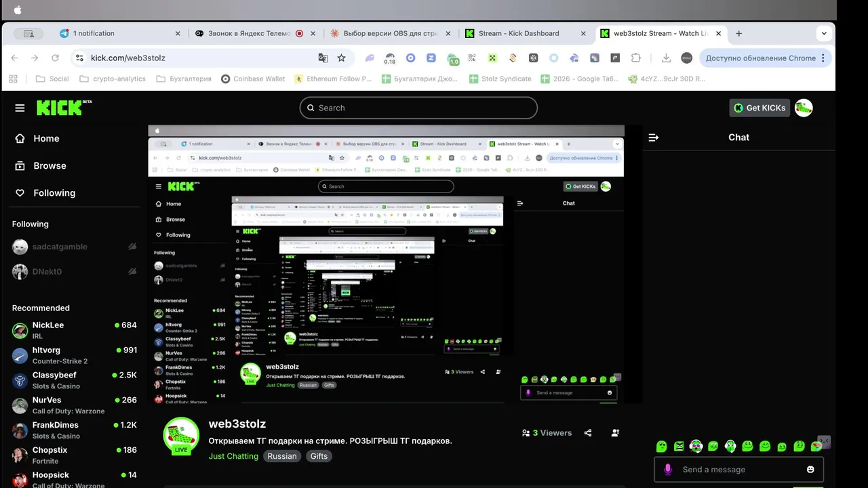Select the Gifts tag
This screenshot has height=488, width=868.
319,456
